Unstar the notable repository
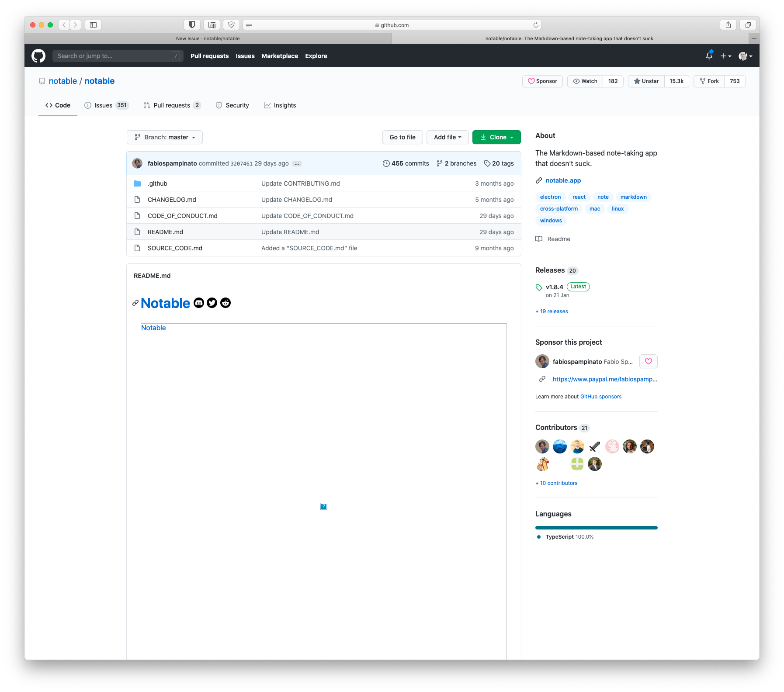Viewport: 784px width, 692px height. 646,81
